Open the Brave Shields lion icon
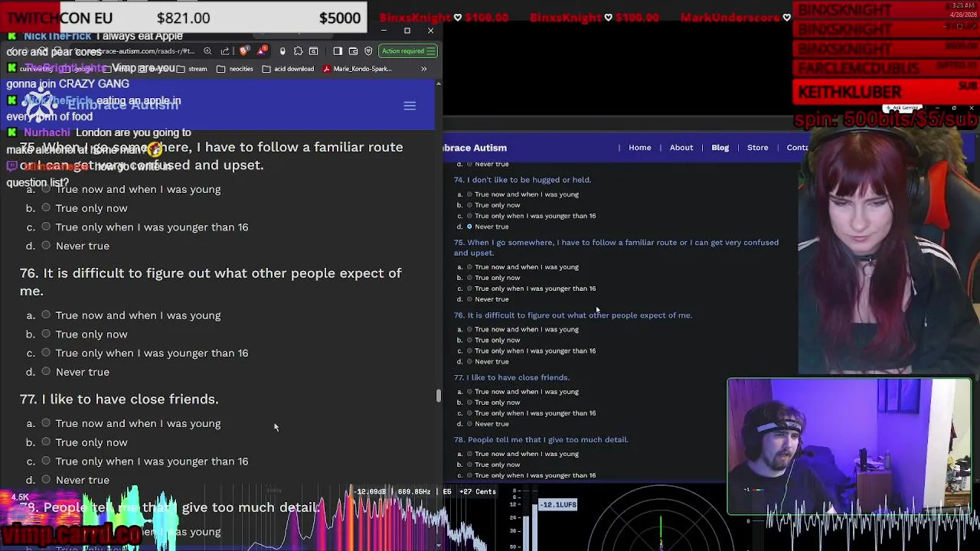 [x=244, y=51]
